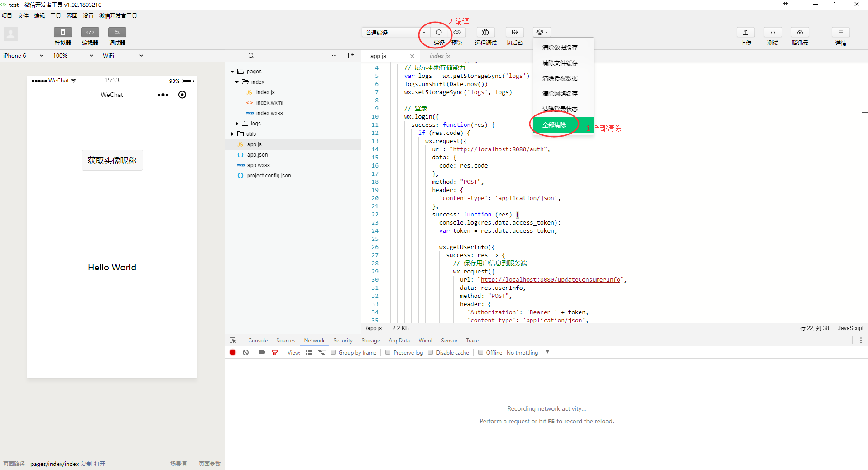Open remote debugging (远程调试)

point(486,32)
